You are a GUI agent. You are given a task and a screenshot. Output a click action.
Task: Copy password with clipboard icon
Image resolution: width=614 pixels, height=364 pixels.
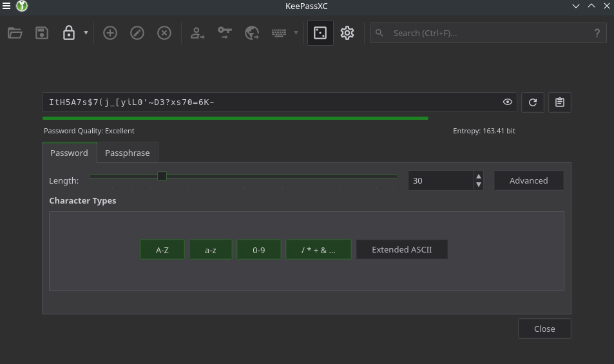[560, 102]
